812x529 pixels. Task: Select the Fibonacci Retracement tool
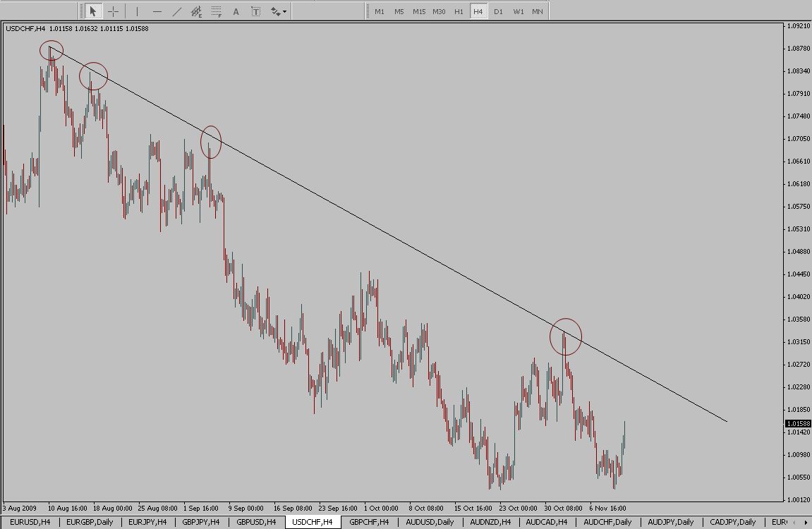pyautogui.click(x=217, y=11)
